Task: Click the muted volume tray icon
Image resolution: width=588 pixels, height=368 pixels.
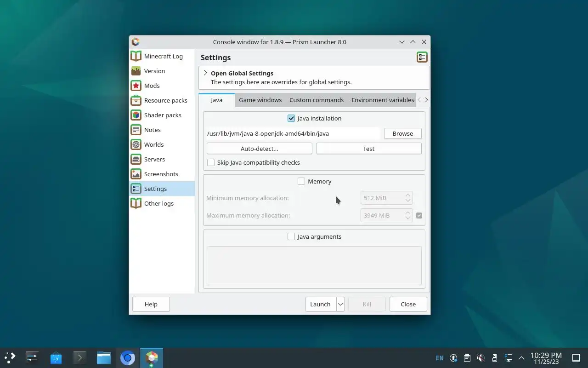Action: [481, 358]
